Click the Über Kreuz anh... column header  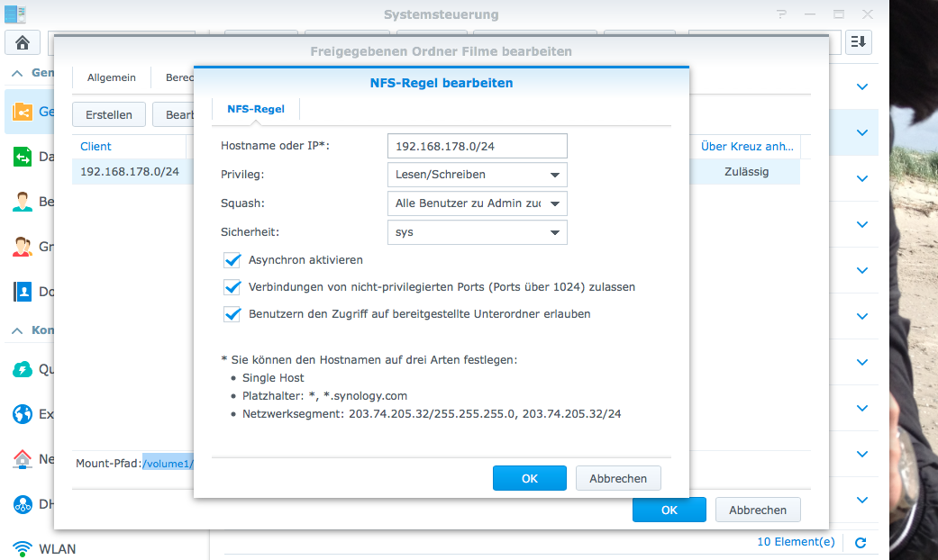tap(747, 147)
